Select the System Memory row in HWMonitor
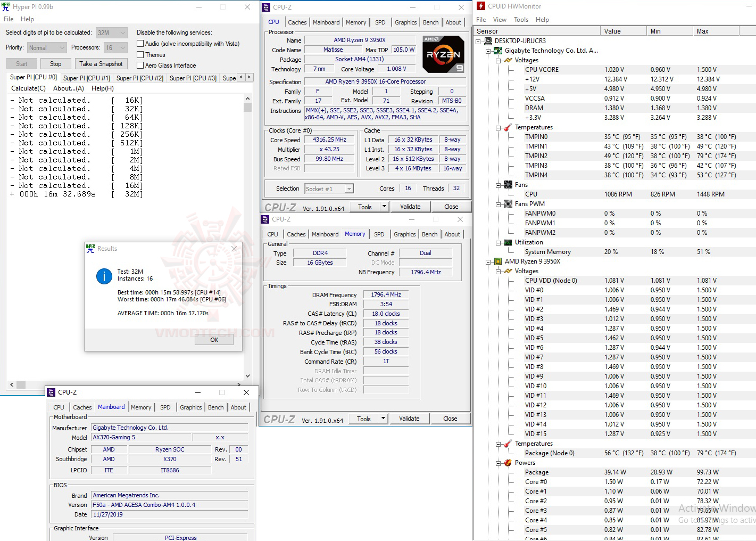The image size is (756, 541). tap(614, 252)
